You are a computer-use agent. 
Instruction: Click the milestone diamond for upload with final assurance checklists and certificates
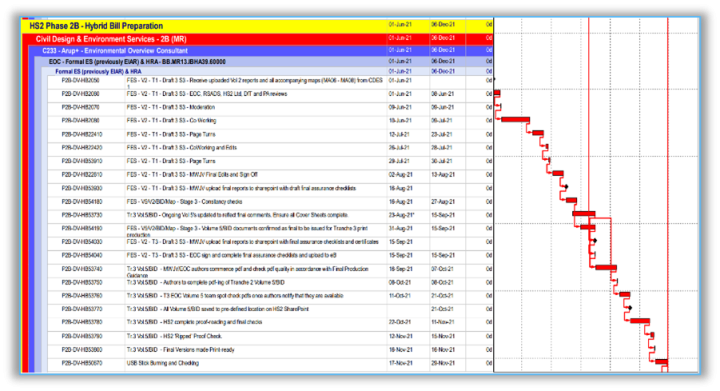[595, 240]
